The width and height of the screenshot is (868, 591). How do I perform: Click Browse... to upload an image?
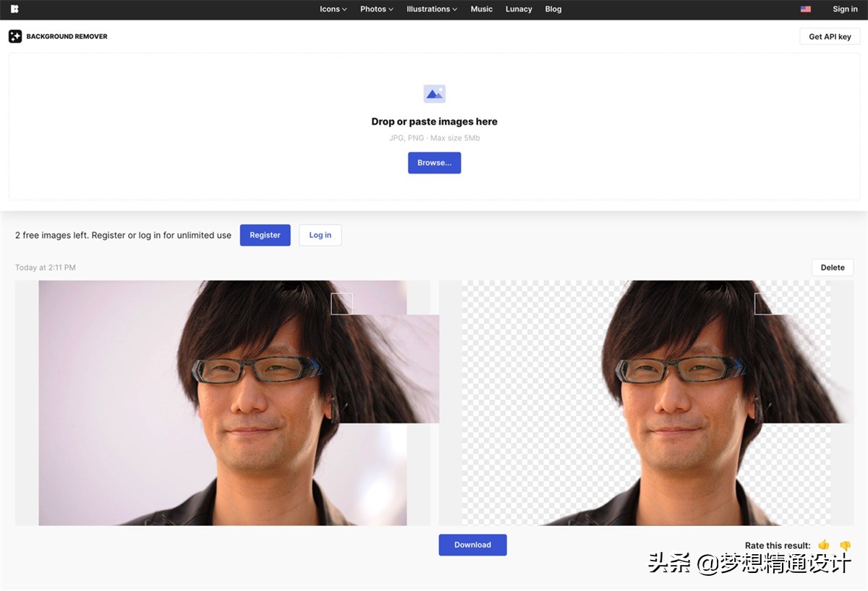[434, 163]
